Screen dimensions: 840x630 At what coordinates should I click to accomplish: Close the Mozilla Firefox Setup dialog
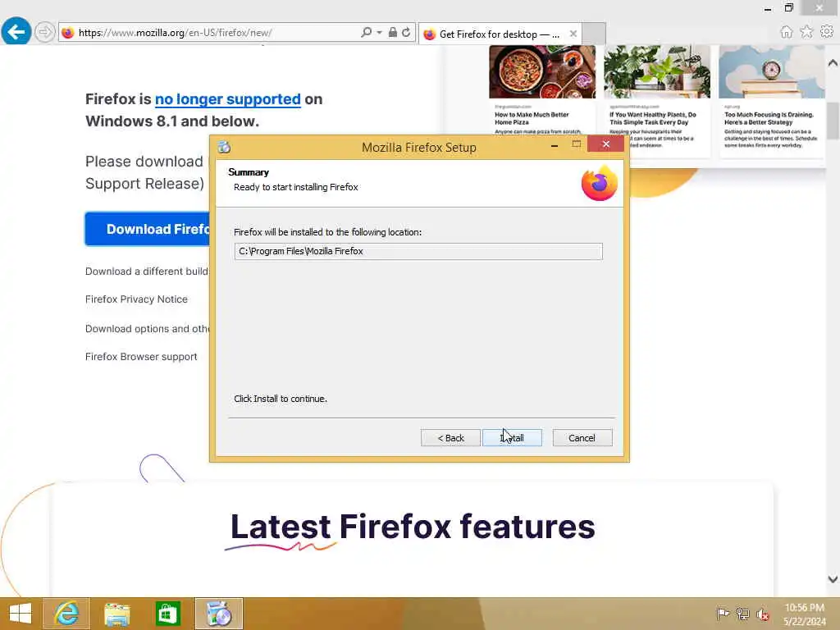pyautogui.click(x=606, y=144)
